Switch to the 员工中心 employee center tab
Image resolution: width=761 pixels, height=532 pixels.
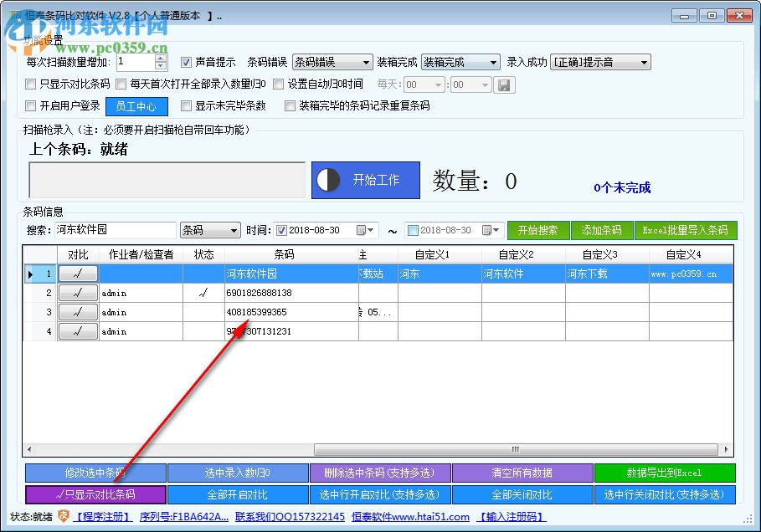136,105
